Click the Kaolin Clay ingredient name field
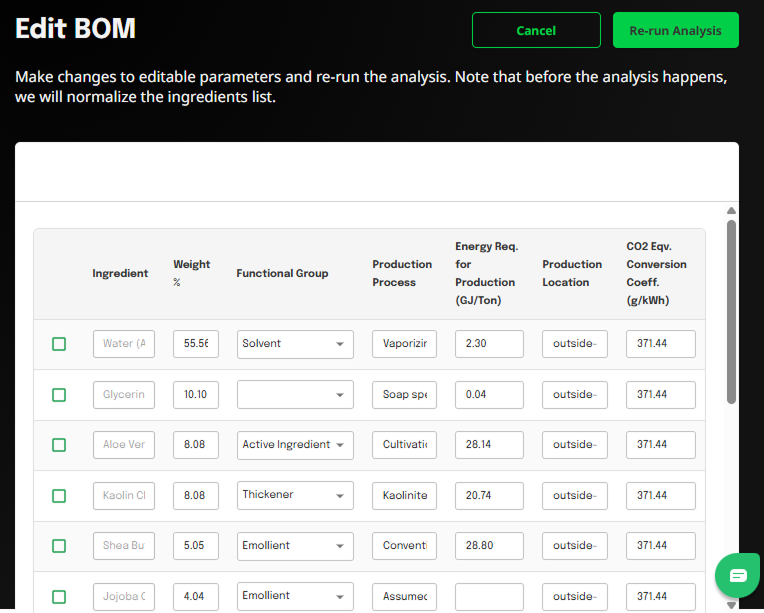The width and height of the screenshot is (764, 613). click(124, 496)
